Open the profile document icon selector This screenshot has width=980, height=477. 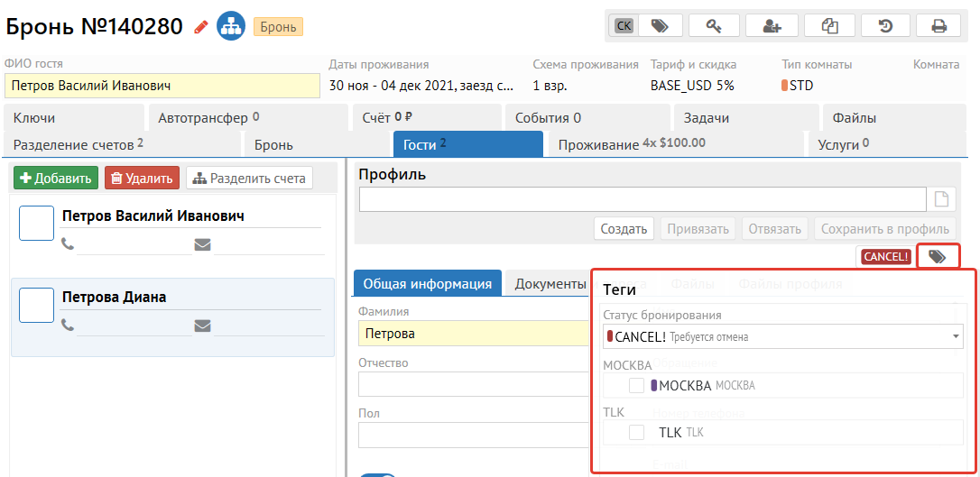click(941, 199)
